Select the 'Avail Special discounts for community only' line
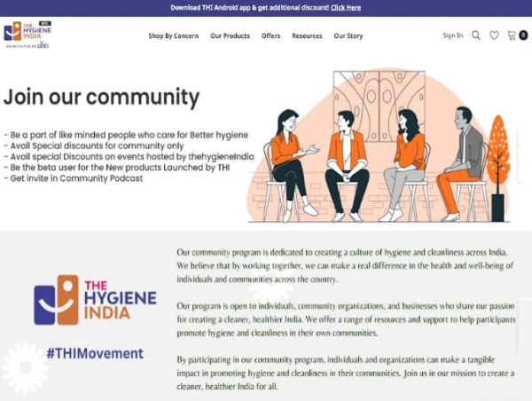The height and width of the screenshot is (401, 532). (x=94, y=145)
